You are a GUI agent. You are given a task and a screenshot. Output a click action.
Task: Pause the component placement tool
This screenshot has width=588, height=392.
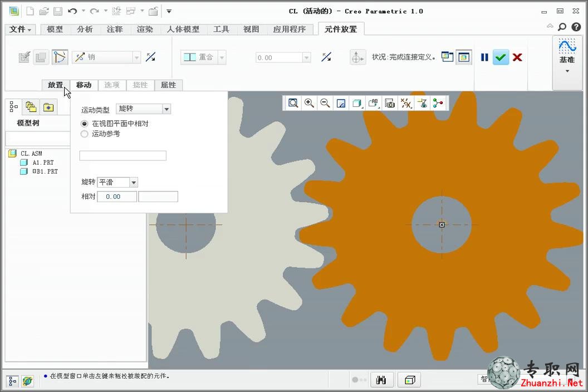tap(484, 57)
